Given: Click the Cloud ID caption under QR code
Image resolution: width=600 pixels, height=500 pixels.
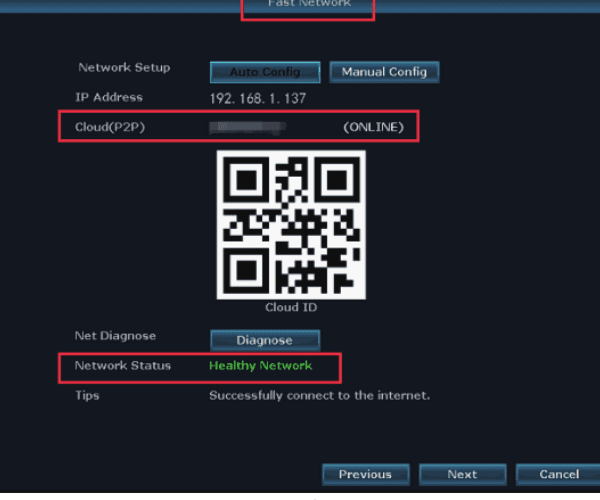Looking at the screenshot, I should 291,307.
